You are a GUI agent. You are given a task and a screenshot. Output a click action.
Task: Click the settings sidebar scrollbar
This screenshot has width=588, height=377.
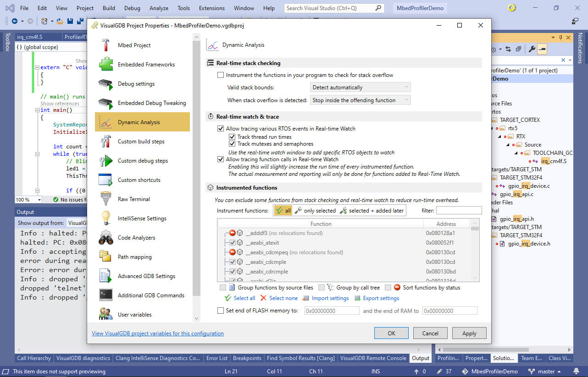click(x=196, y=179)
